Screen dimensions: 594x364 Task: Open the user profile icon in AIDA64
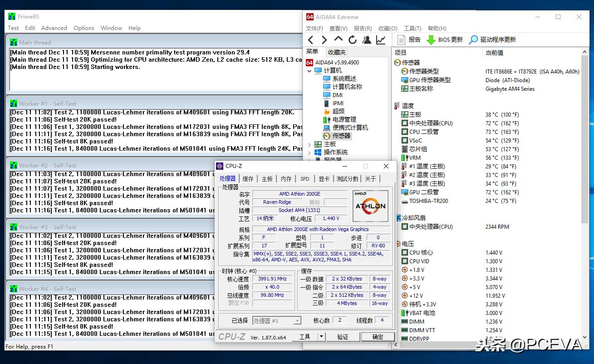pos(366,39)
